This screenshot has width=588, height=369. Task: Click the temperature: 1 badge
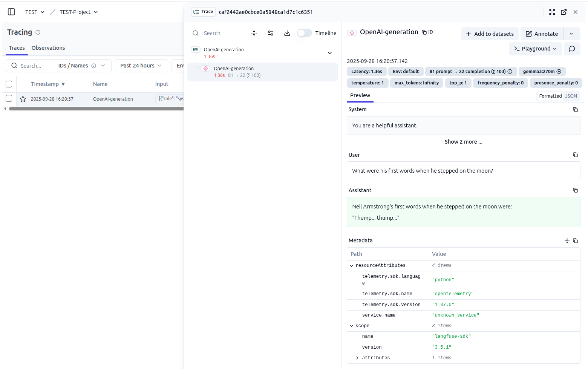(367, 83)
